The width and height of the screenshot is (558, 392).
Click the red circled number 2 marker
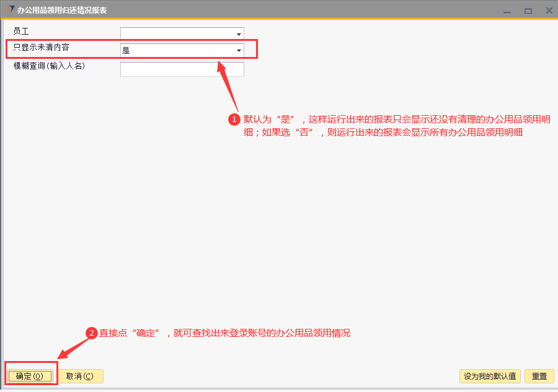(92, 333)
